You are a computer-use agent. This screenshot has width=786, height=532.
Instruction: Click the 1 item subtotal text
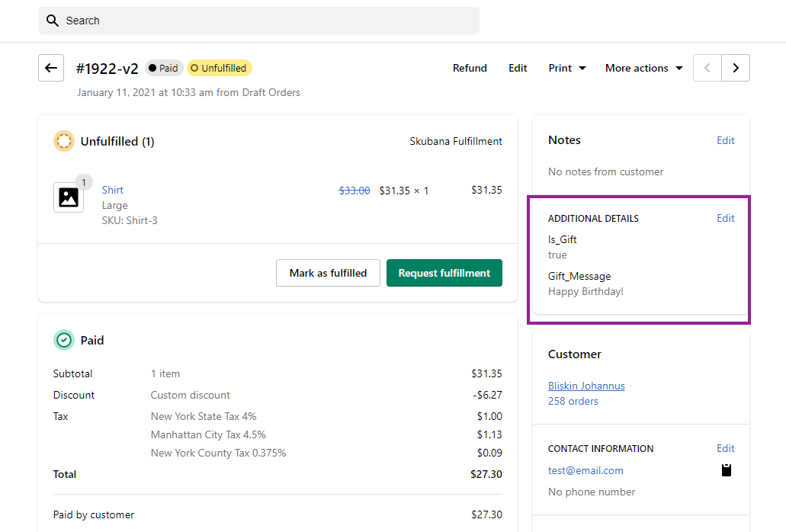coord(165,373)
